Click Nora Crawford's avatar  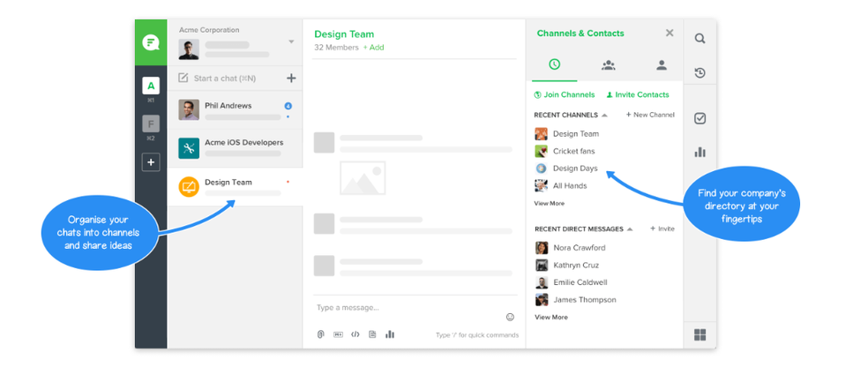point(542,248)
